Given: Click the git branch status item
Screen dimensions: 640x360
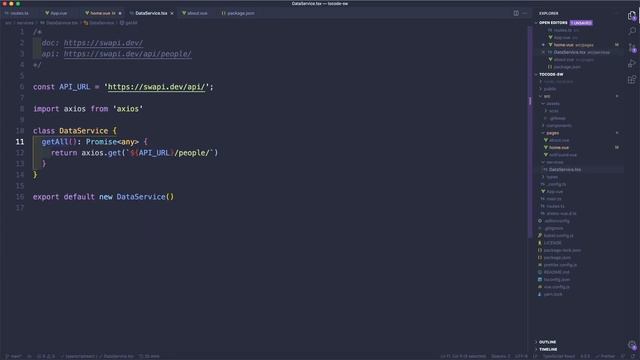Looking at the screenshot, I should [13, 356].
